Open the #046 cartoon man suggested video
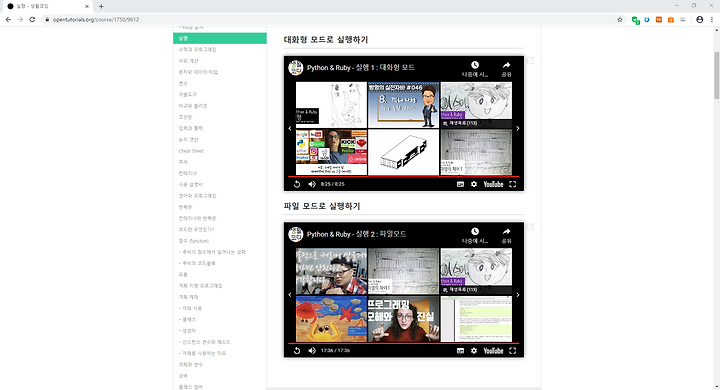Viewport: 720px width, 390px height. coord(404,105)
